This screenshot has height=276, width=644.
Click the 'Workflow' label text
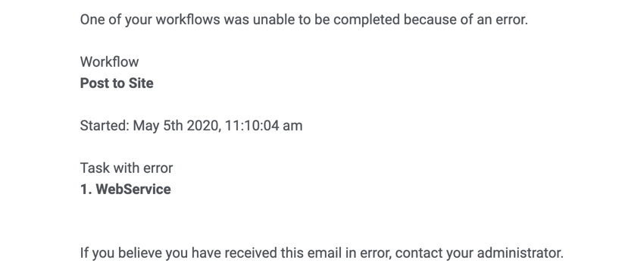pyautogui.click(x=109, y=62)
